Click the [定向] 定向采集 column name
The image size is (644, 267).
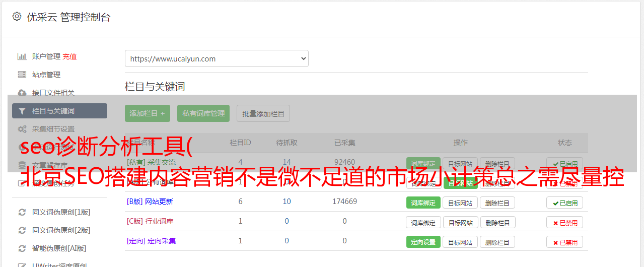coord(151,241)
